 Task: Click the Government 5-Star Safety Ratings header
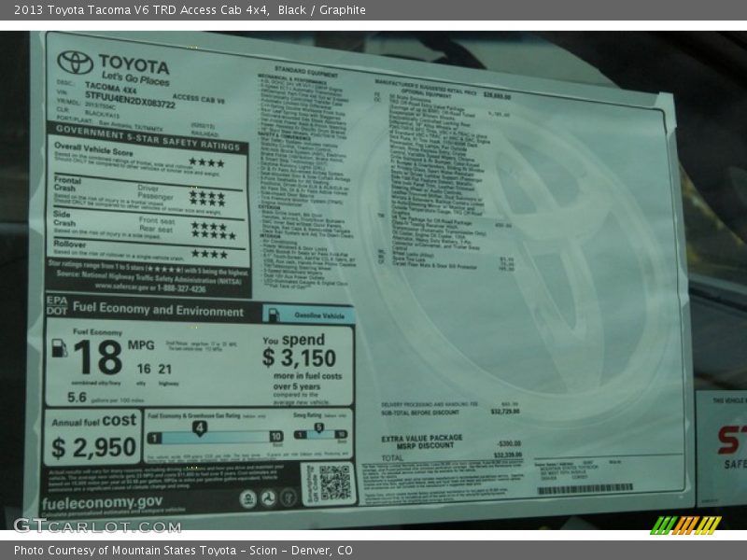coord(148,138)
